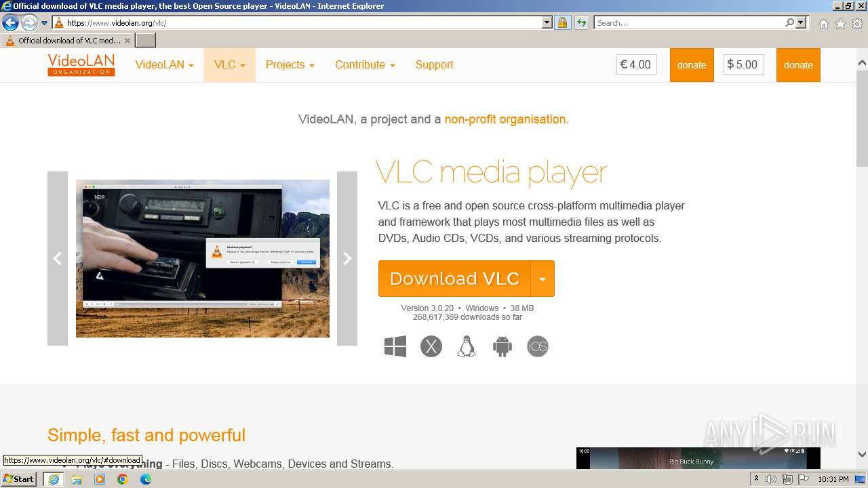Click the Linux penguin platform icon

(467, 346)
